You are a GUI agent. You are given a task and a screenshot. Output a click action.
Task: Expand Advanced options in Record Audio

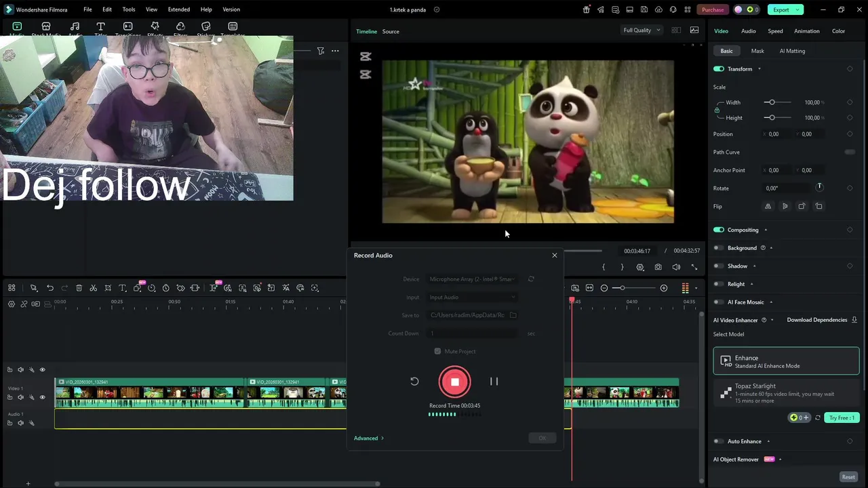369,438
